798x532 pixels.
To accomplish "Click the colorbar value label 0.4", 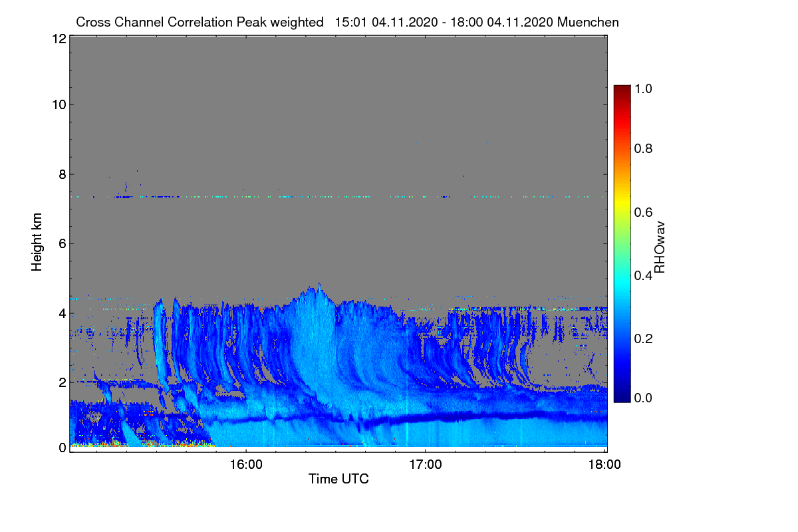I will point(642,275).
